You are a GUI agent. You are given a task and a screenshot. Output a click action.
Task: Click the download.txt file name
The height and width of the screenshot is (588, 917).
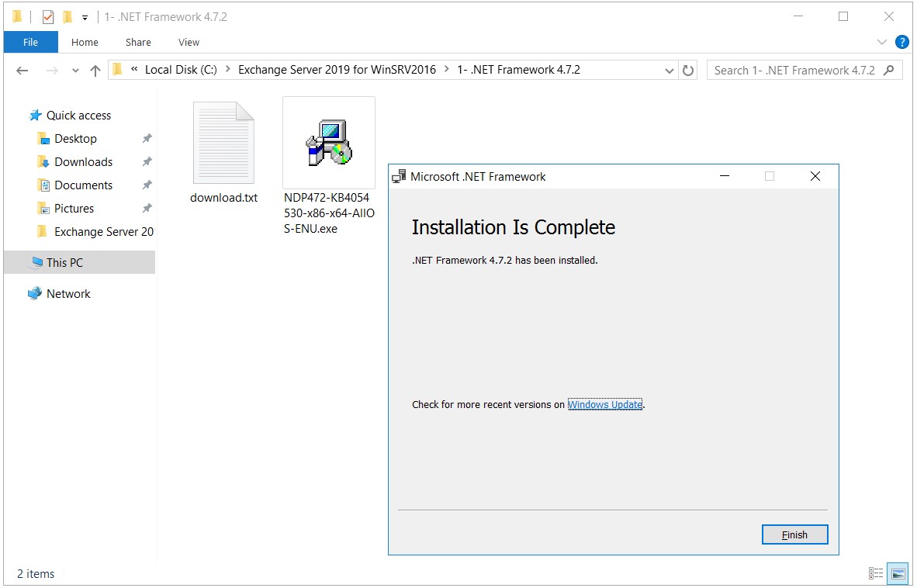pyautogui.click(x=223, y=198)
